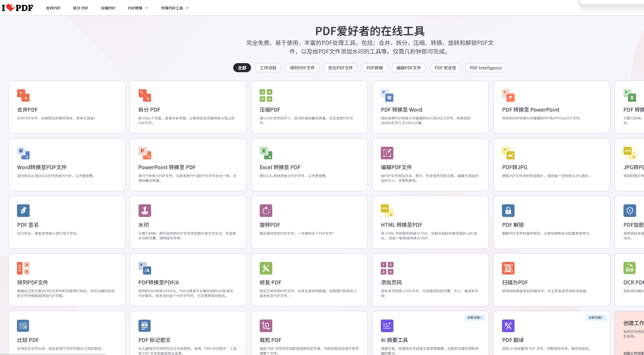Screen dimensions: 644x355
Task: Open the PDF 转换至 Word icon
Action: (387, 95)
